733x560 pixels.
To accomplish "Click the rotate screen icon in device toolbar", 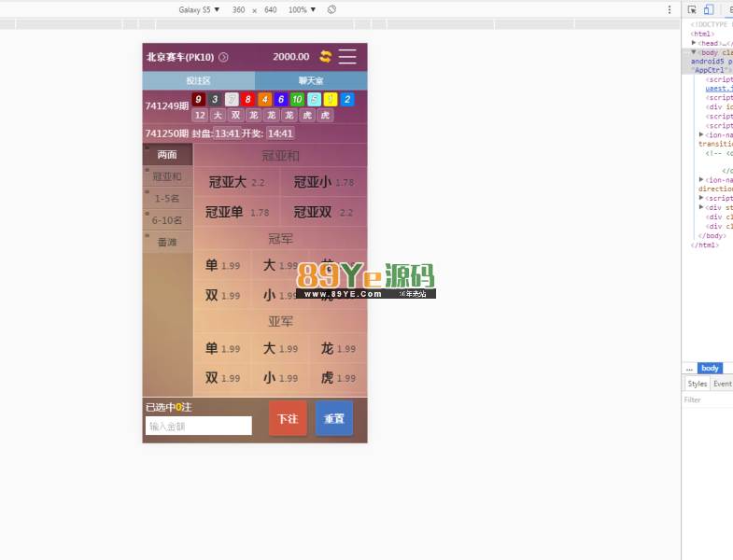I will click(x=331, y=9).
